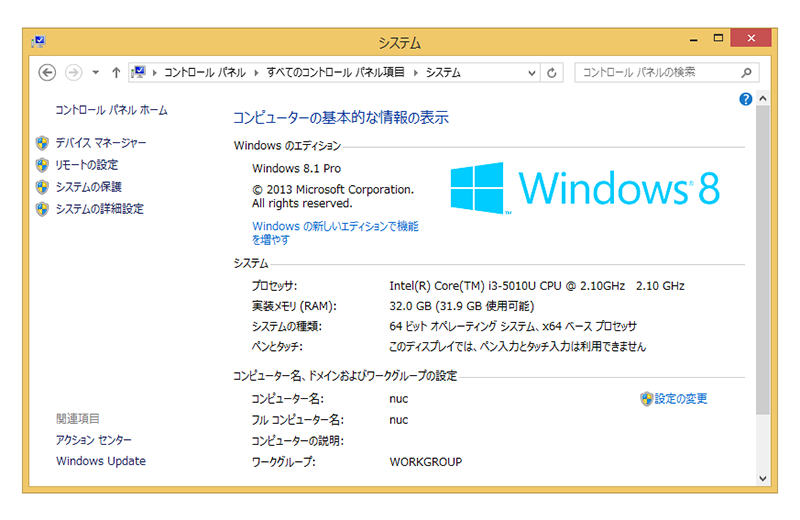Screen dimensions: 800x520
Task: Go up one level with the up arrow
Action: pos(116,72)
